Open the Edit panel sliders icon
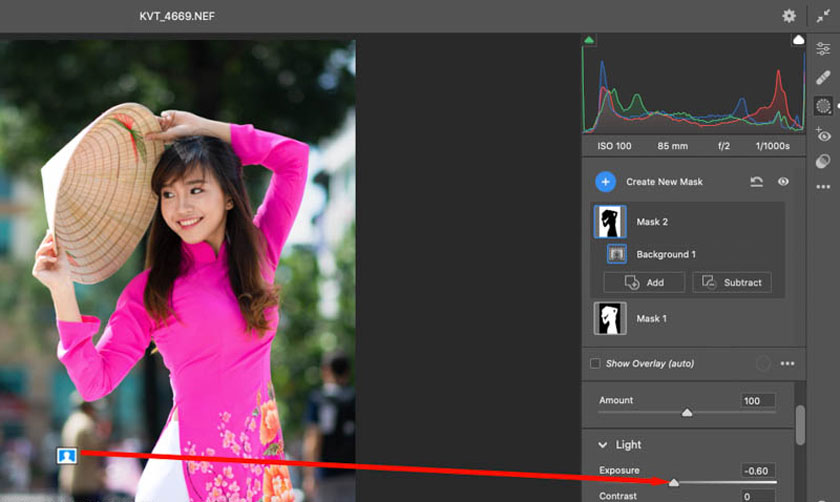 (823, 48)
